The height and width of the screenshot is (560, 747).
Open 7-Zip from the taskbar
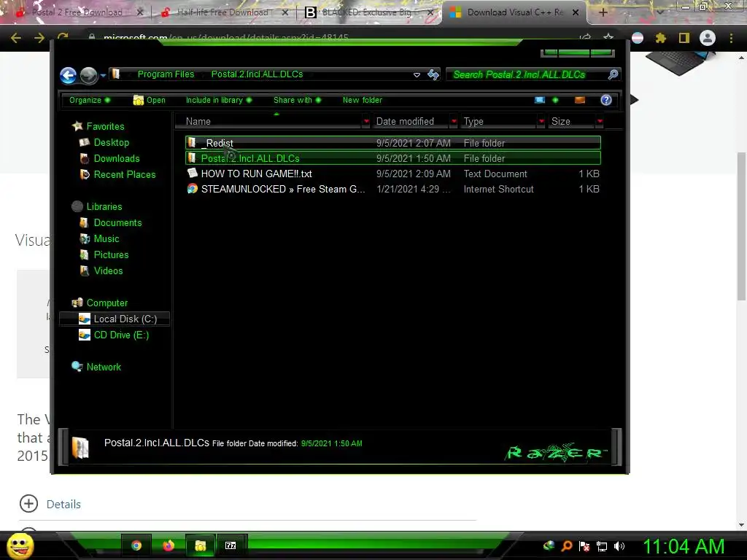point(231,545)
